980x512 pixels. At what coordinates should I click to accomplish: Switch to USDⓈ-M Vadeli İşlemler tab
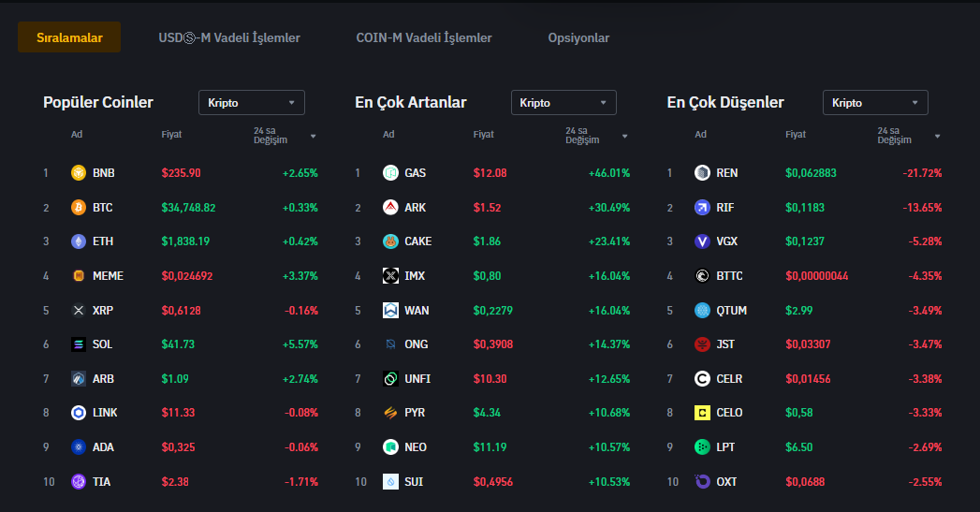(x=229, y=38)
